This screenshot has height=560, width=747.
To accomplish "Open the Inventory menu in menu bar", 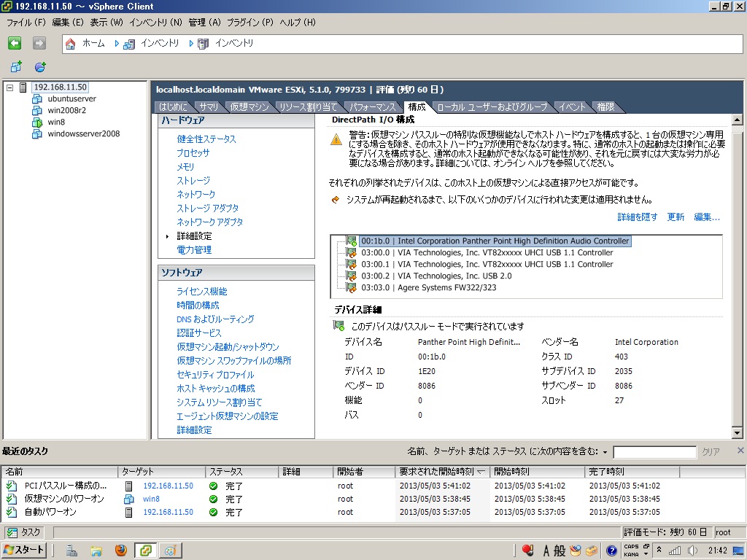I will click(155, 23).
